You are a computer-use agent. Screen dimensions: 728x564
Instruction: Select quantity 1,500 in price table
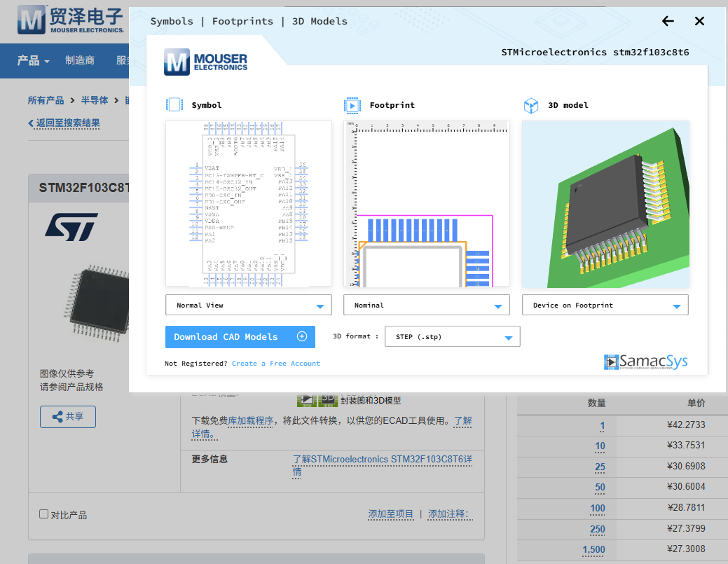tap(594, 549)
